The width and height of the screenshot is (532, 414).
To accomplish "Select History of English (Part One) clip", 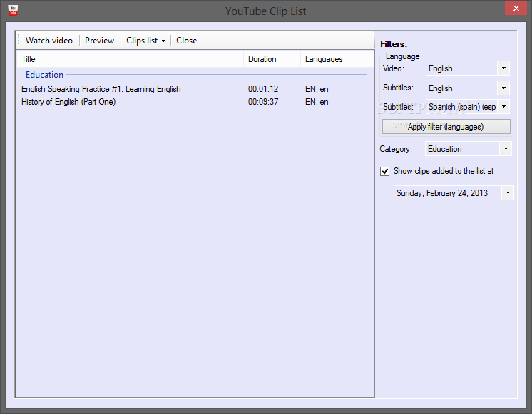I will coord(68,102).
